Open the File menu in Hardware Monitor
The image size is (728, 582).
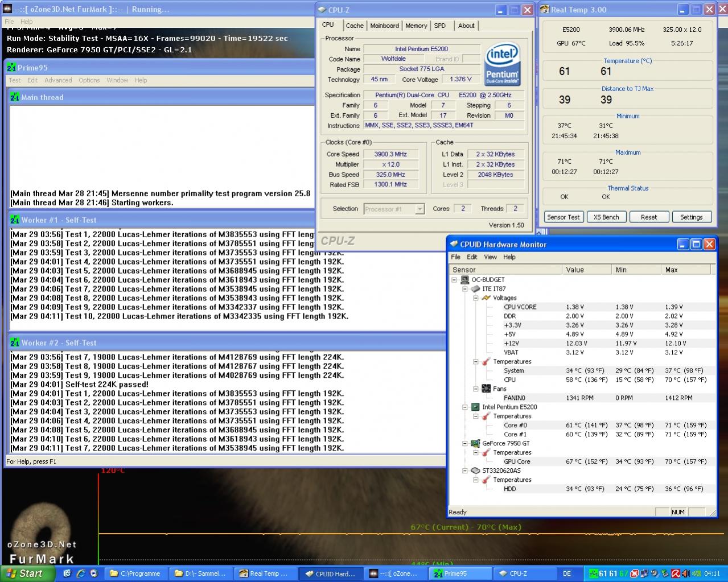456,257
